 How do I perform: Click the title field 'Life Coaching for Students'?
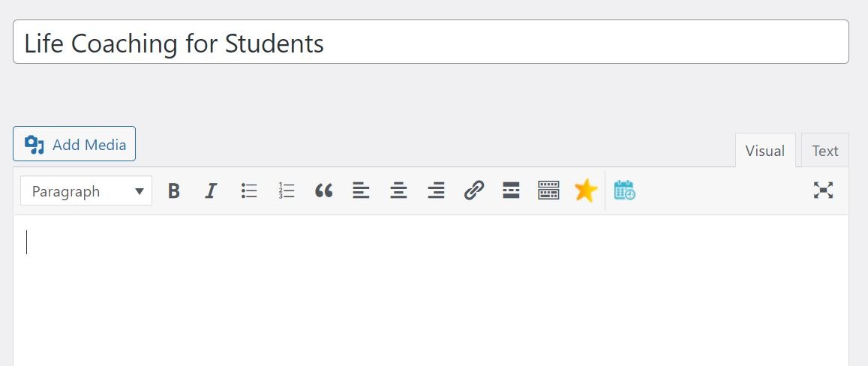pos(431,42)
